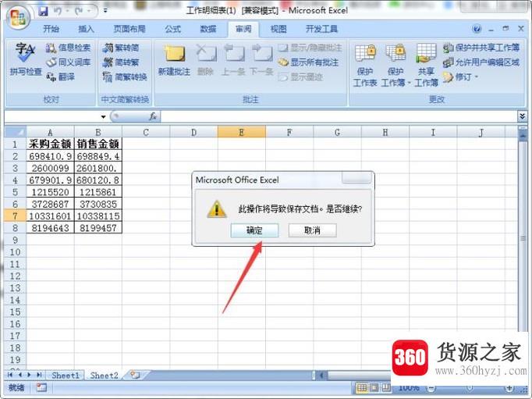This screenshot has width=532, height=399.
Task: Convert traditional to simplified (繁转简)
Action: 121,48
